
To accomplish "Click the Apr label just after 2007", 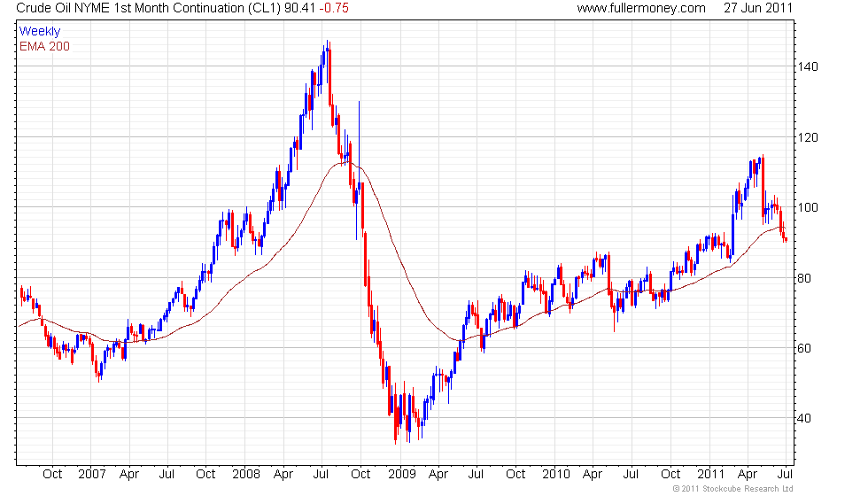I will pos(129,475).
